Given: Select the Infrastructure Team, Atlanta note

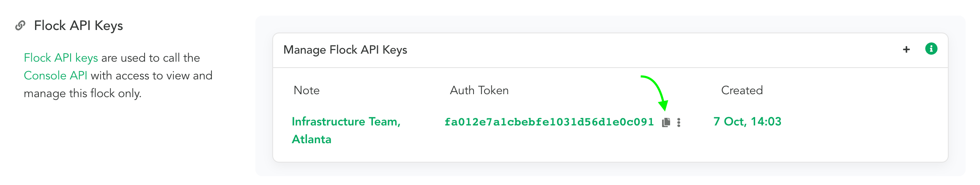Looking at the screenshot, I should [x=346, y=130].
